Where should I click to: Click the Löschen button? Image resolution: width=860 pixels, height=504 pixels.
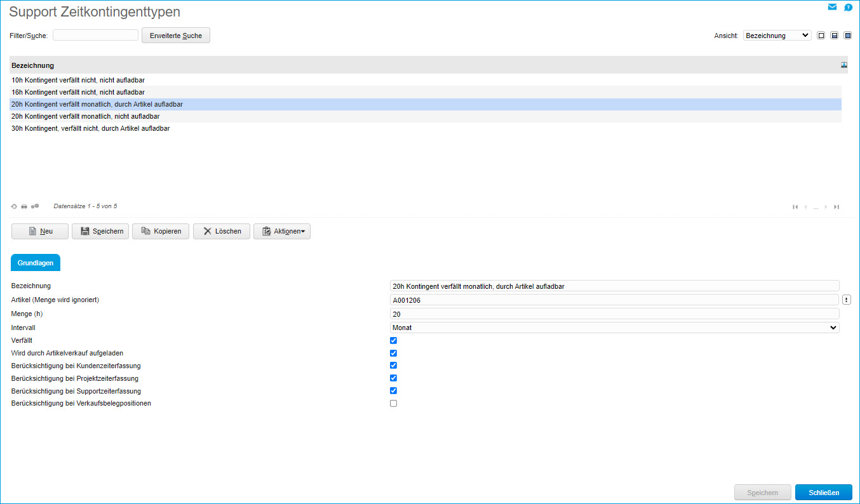pyautogui.click(x=222, y=232)
